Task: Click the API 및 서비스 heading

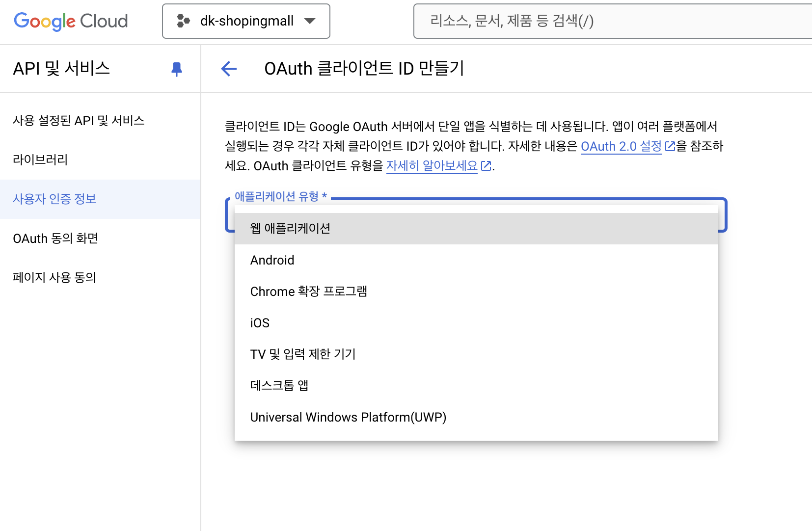Action: click(61, 69)
